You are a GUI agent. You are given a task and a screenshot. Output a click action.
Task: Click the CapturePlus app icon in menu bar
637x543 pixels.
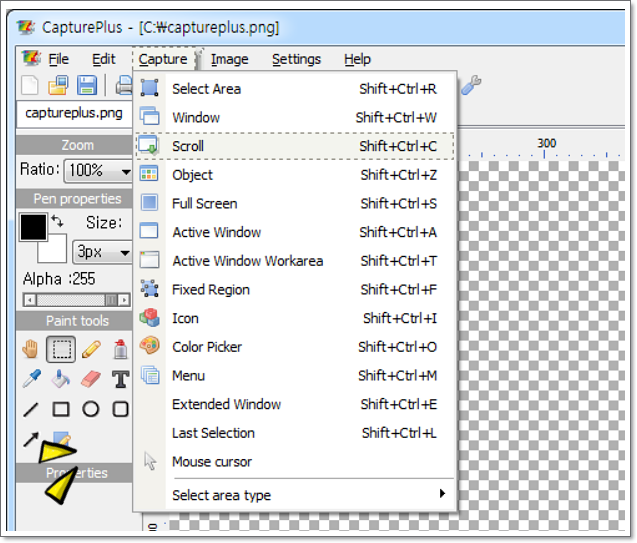(31, 58)
